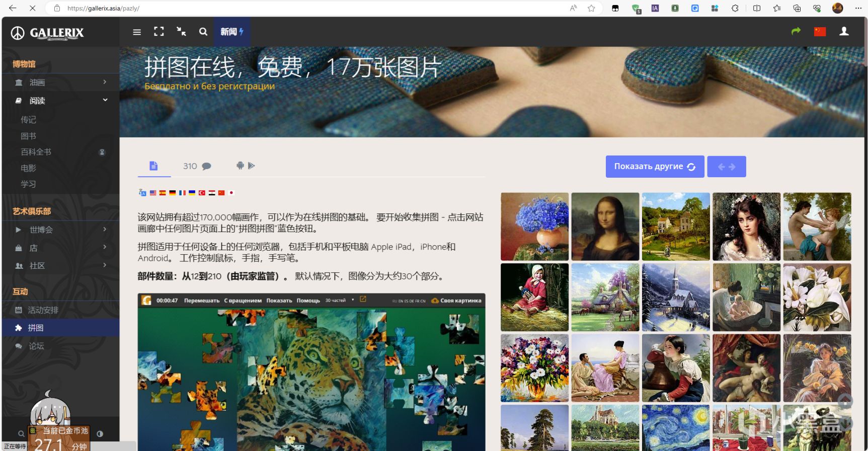Click the green share arrow icon
Image resolution: width=868 pixels, height=451 pixels.
(x=796, y=31)
